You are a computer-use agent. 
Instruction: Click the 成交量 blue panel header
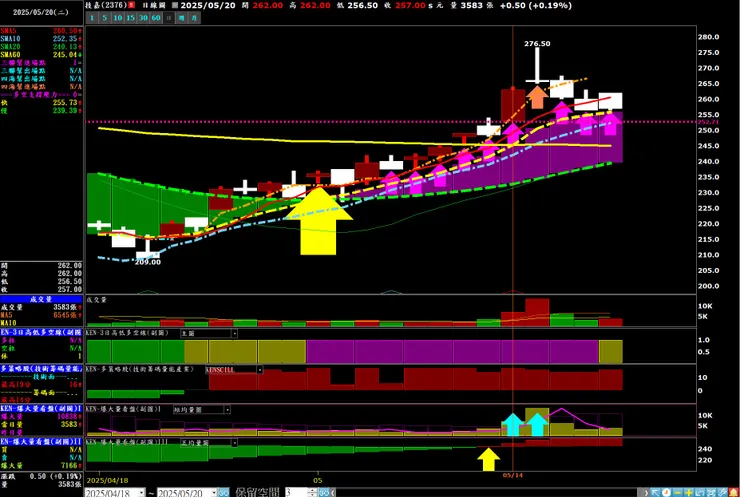(x=41, y=299)
